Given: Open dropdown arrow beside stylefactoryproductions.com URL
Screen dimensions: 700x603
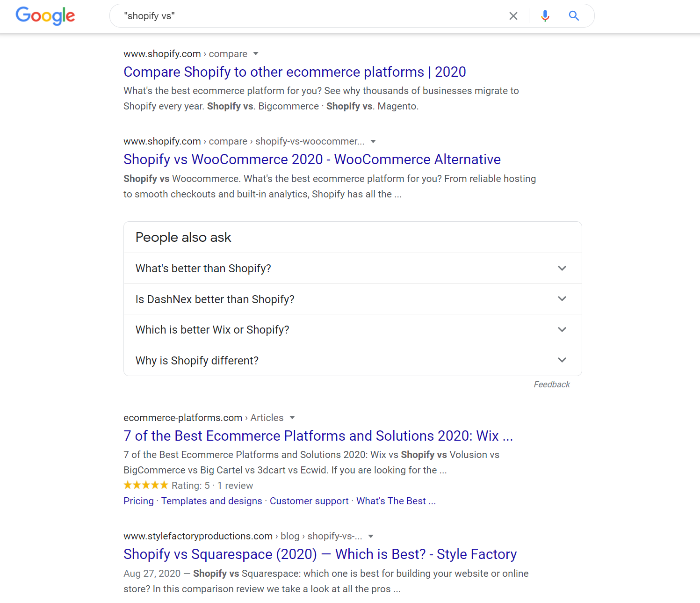Looking at the screenshot, I should pos(371,536).
